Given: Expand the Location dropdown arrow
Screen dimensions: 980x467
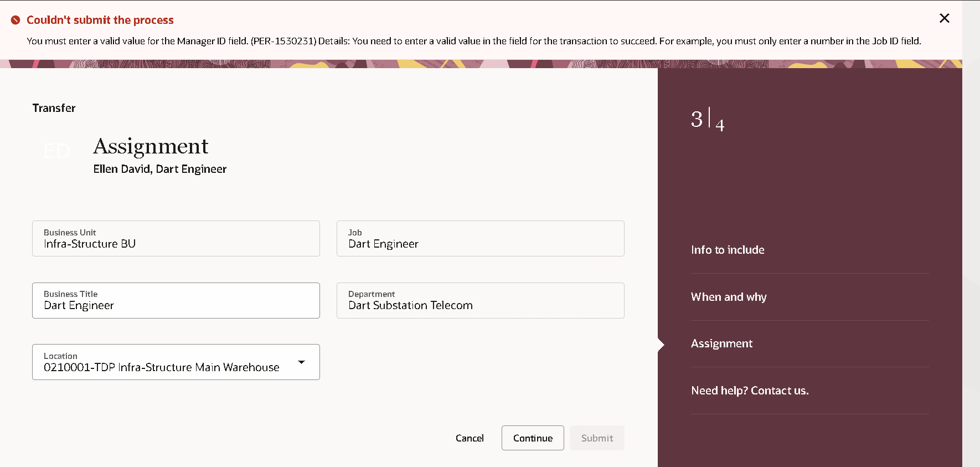Looking at the screenshot, I should (x=302, y=362).
